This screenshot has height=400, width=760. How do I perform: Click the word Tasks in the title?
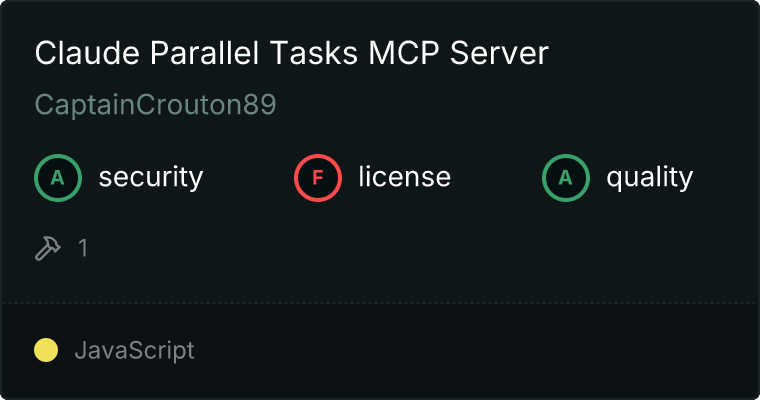click(x=314, y=52)
